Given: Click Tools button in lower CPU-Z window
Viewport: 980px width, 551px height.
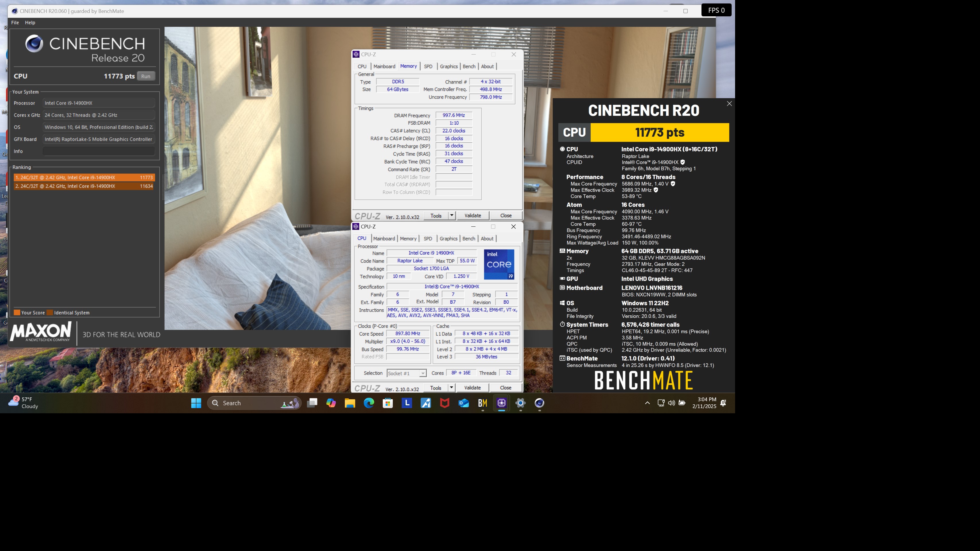Looking at the screenshot, I should click(436, 388).
